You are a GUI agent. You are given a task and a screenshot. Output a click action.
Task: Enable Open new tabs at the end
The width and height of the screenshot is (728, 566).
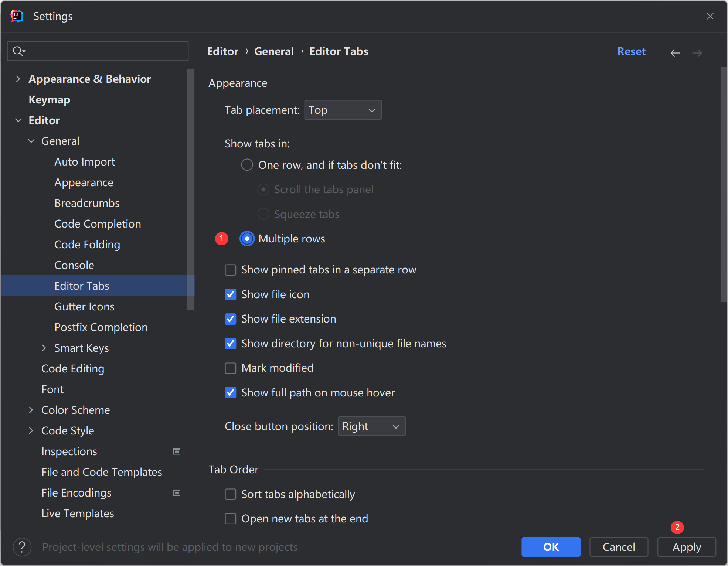pos(231,519)
